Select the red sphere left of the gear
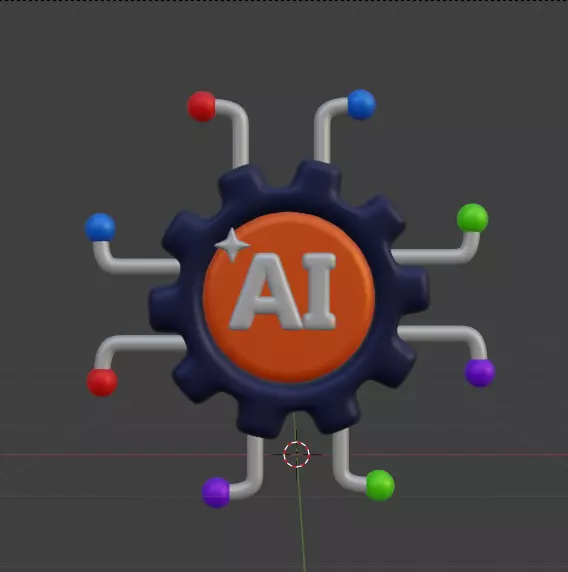The image size is (568, 572). click(x=102, y=382)
